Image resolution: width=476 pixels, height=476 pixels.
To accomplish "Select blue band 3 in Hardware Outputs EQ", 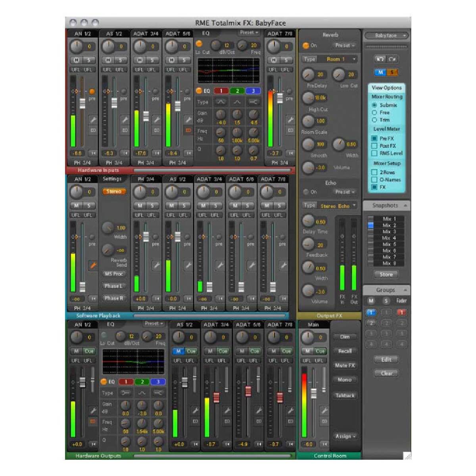I will point(158,382).
